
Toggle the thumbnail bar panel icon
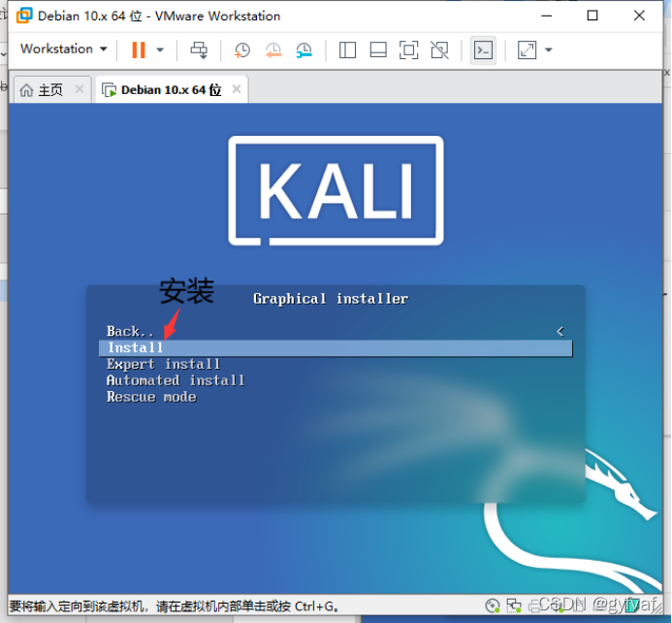pyautogui.click(x=378, y=50)
